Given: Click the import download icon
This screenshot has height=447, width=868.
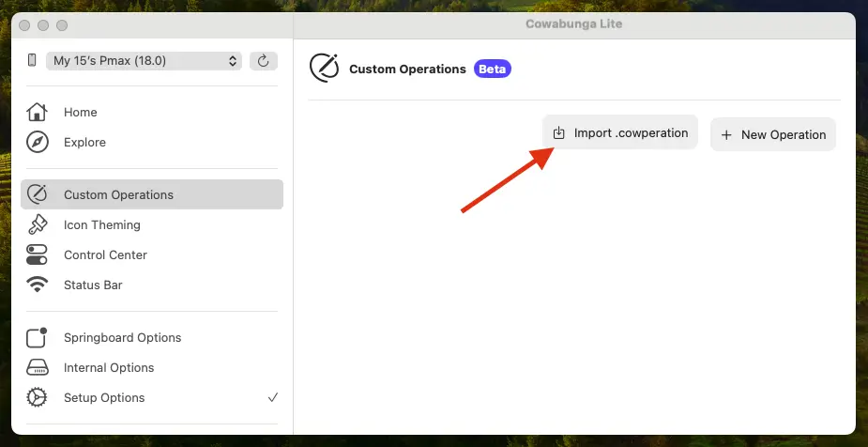Looking at the screenshot, I should coord(559,133).
